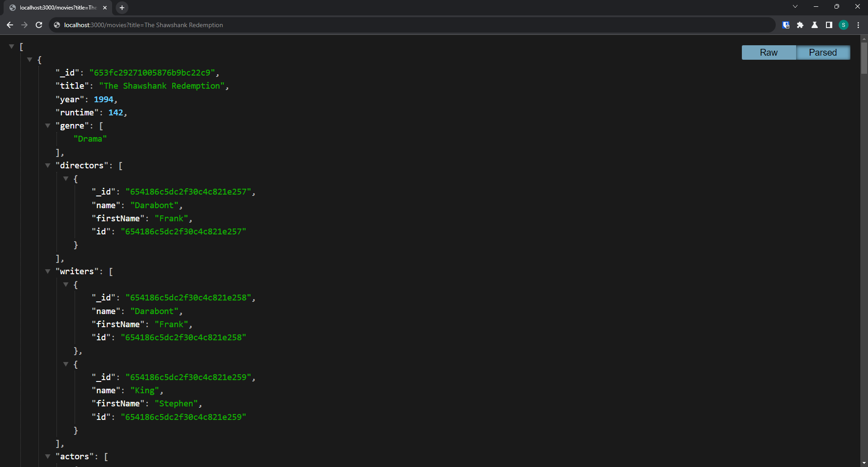
Task: Click the browser back arrow
Action: point(10,25)
